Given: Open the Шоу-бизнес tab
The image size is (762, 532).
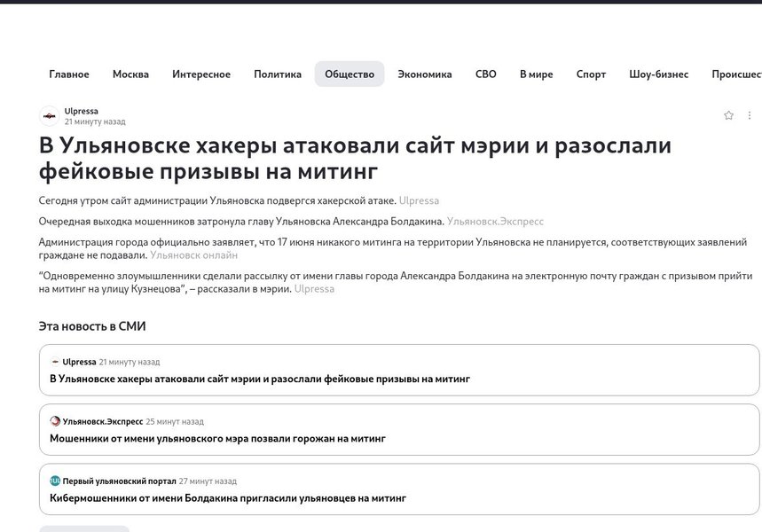Looking at the screenshot, I should 661,74.
